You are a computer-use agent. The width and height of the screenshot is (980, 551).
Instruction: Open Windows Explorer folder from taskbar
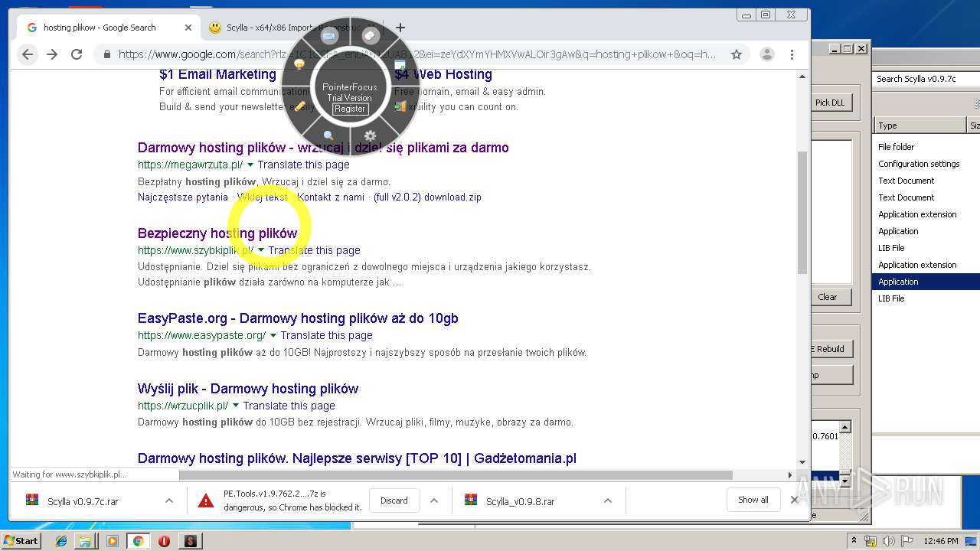[85, 541]
